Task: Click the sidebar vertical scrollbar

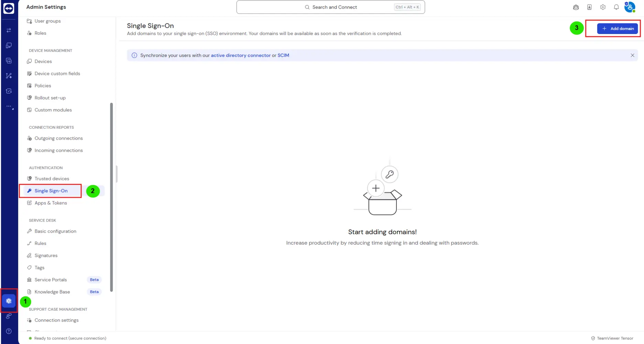Action: 111,197
